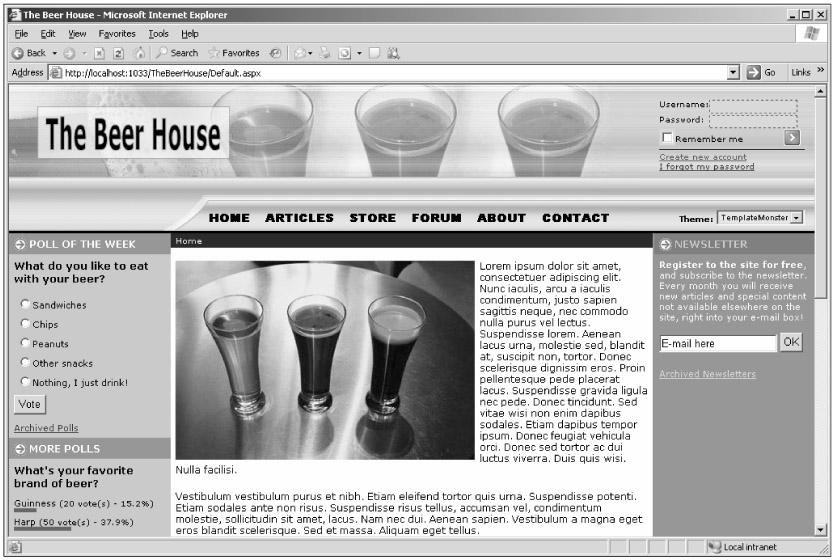Check the Remember me checkbox

[667, 139]
